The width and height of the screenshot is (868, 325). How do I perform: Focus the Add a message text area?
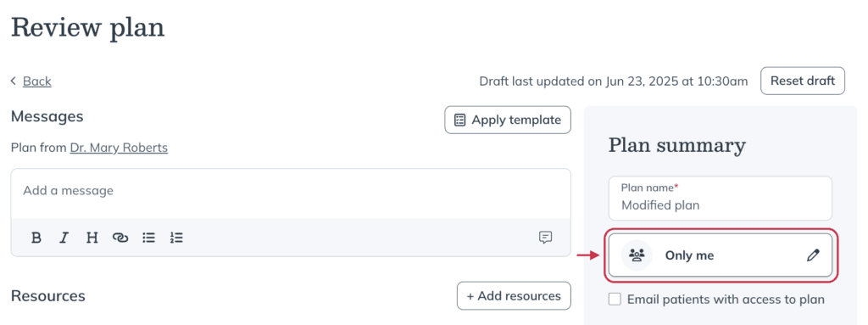(291, 193)
